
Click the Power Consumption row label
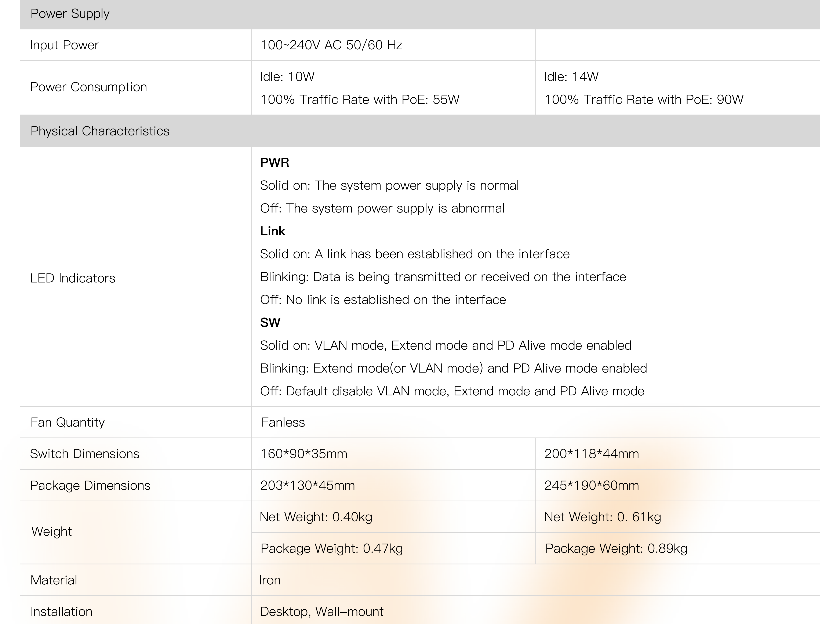pos(88,87)
